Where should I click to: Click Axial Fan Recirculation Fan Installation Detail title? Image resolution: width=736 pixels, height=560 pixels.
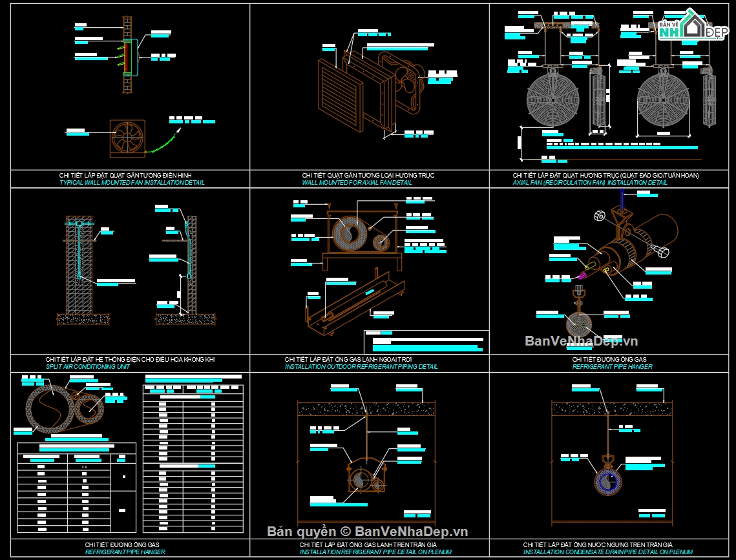589,182
